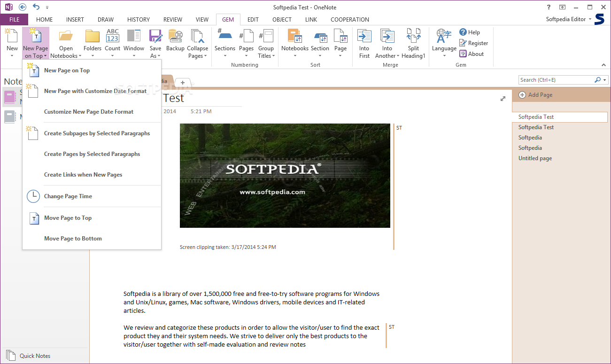This screenshot has width=611, height=364.
Task: Click the Sort Notebooks icon
Action: click(x=295, y=37)
